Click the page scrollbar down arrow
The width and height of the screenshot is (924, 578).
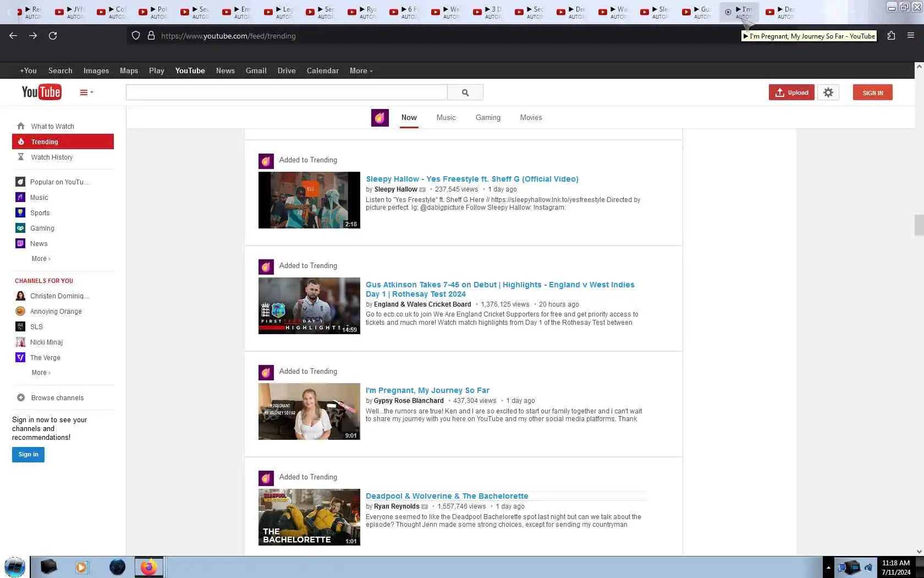click(919, 551)
